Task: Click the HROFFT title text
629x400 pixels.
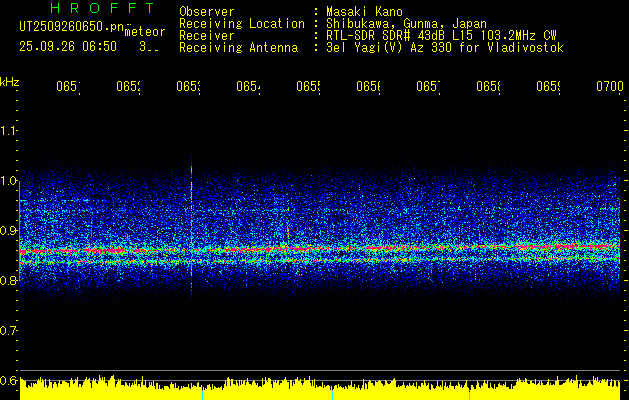Action: tap(103, 8)
